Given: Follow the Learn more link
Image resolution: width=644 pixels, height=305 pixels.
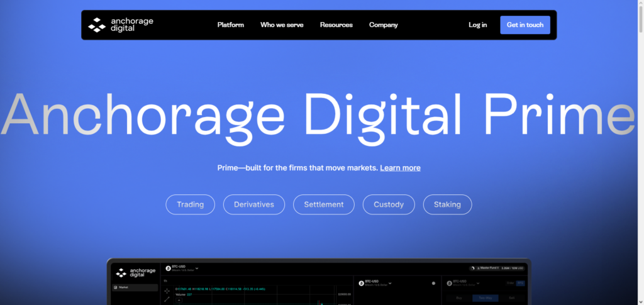Looking at the screenshot, I should point(400,168).
